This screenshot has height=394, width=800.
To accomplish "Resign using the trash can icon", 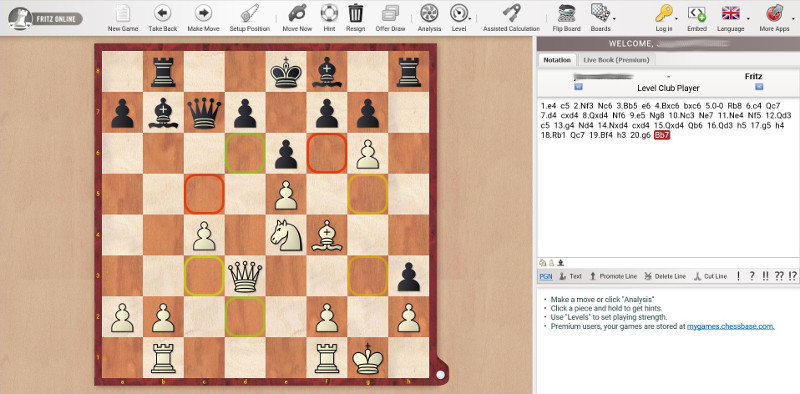I will [356, 13].
